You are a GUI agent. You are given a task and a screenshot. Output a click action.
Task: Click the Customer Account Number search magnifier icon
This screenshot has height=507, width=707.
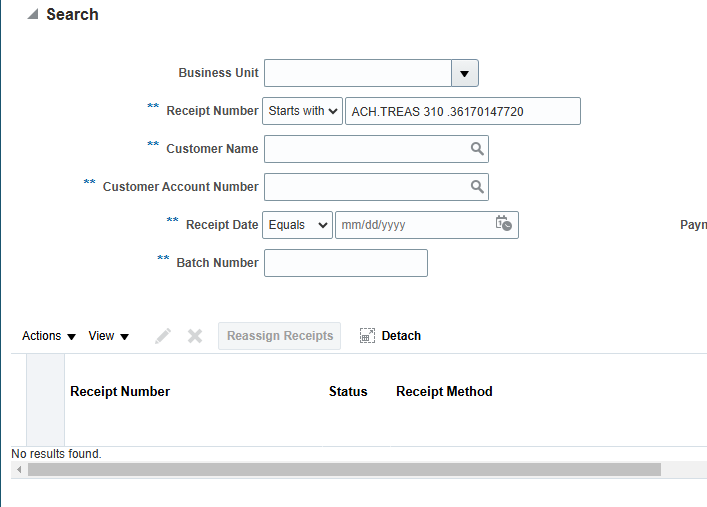tap(477, 187)
